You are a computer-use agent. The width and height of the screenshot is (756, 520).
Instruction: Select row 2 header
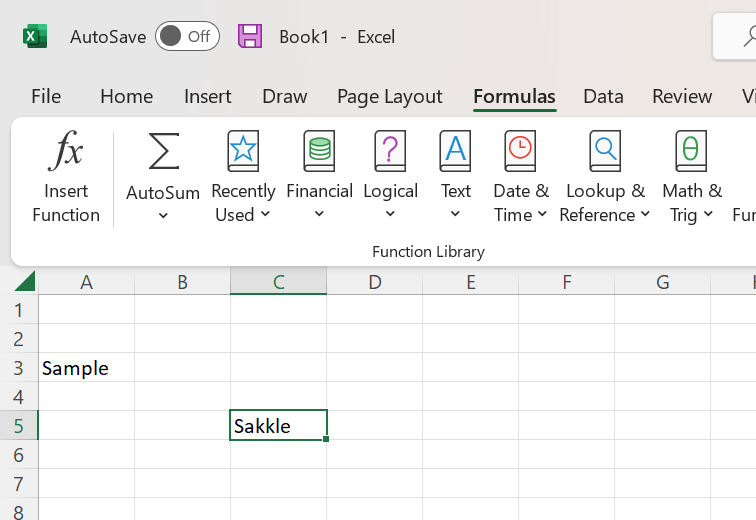[x=19, y=339]
